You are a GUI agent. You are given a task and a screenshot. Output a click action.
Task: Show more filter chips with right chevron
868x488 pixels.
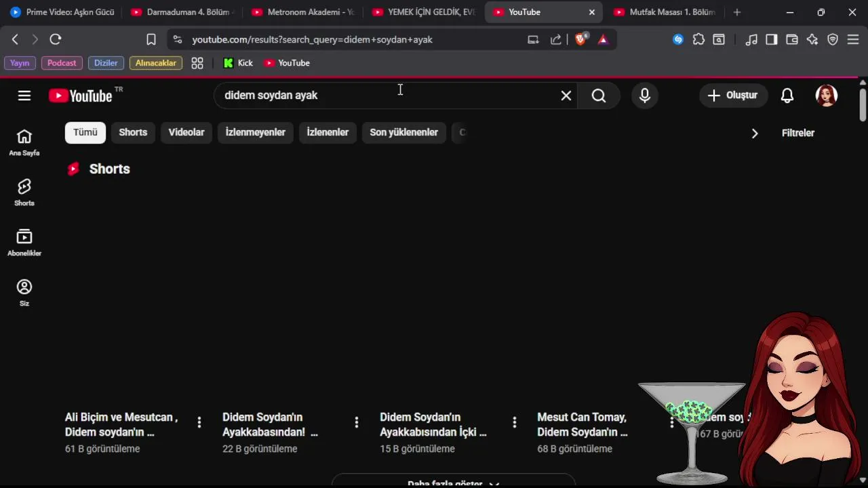tap(755, 133)
